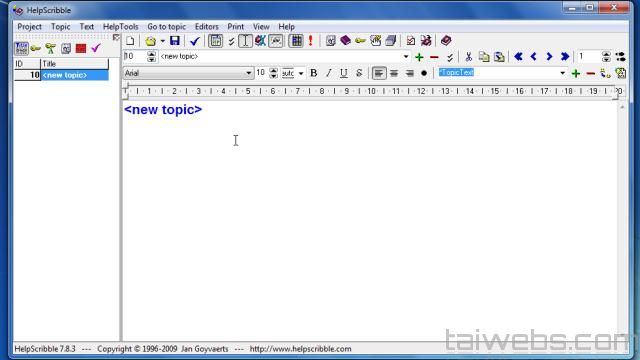
Task: Click the gray stacked pages icon
Action: pos(391,40)
